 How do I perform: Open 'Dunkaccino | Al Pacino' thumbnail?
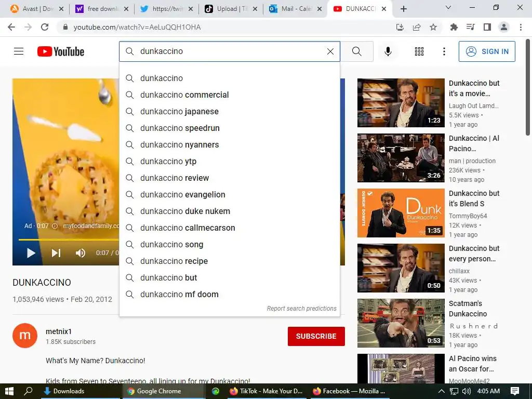(401, 158)
